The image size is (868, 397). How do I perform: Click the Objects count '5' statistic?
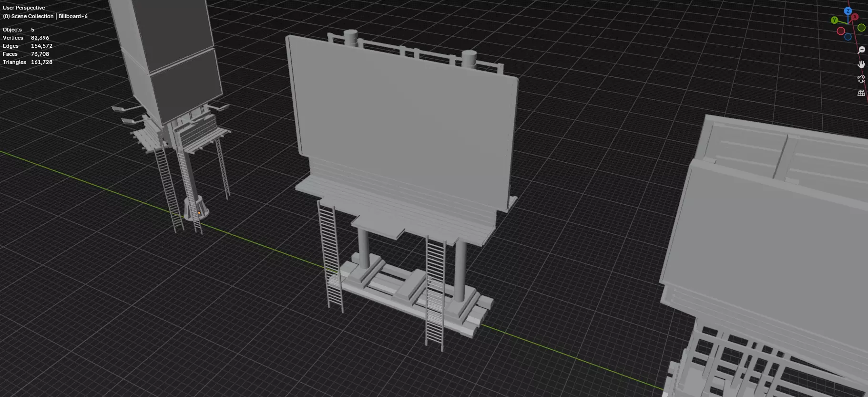coord(32,30)
